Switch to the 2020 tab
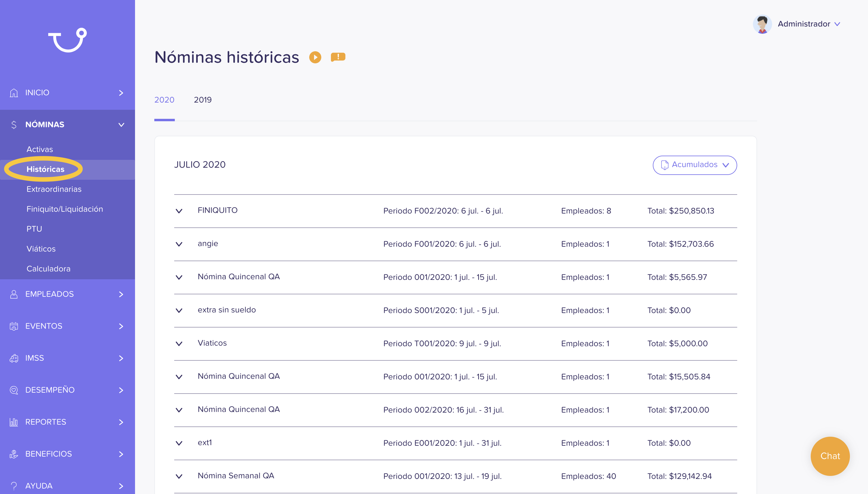Image resolution: width=868 pixels, height=494 pixels. (x=164, y=100)
